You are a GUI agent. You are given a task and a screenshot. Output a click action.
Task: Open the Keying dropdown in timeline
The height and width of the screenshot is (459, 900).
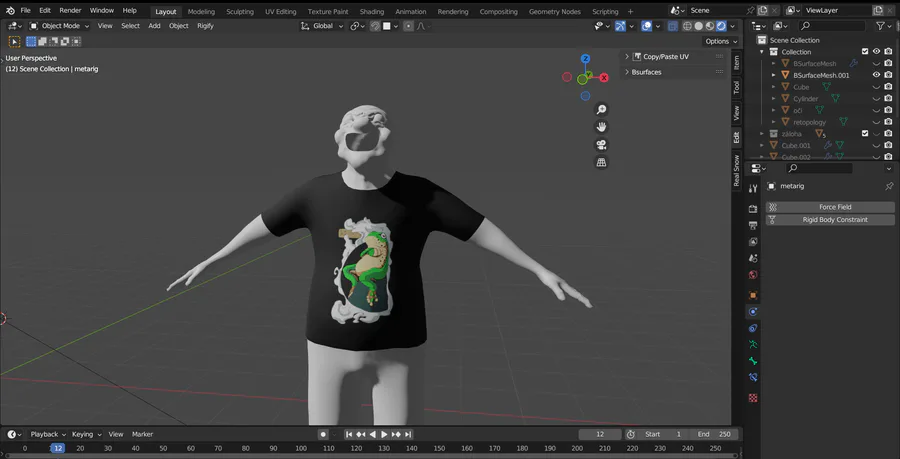[x=87, y=434]
